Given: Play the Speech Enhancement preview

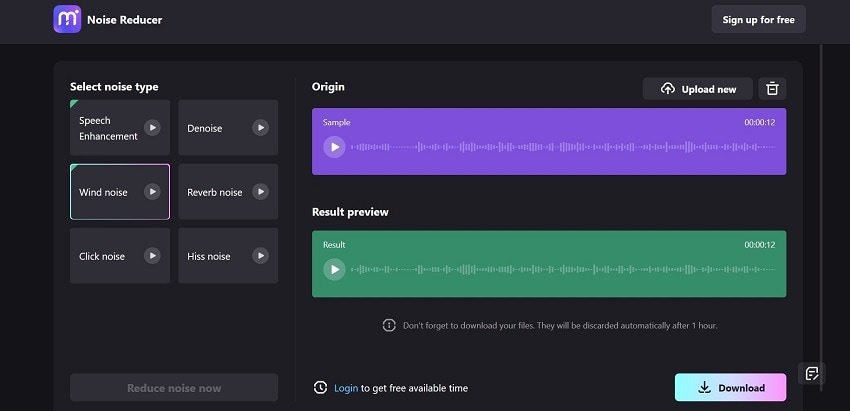Looking at the screenshot, I should (x=152, y=127).
